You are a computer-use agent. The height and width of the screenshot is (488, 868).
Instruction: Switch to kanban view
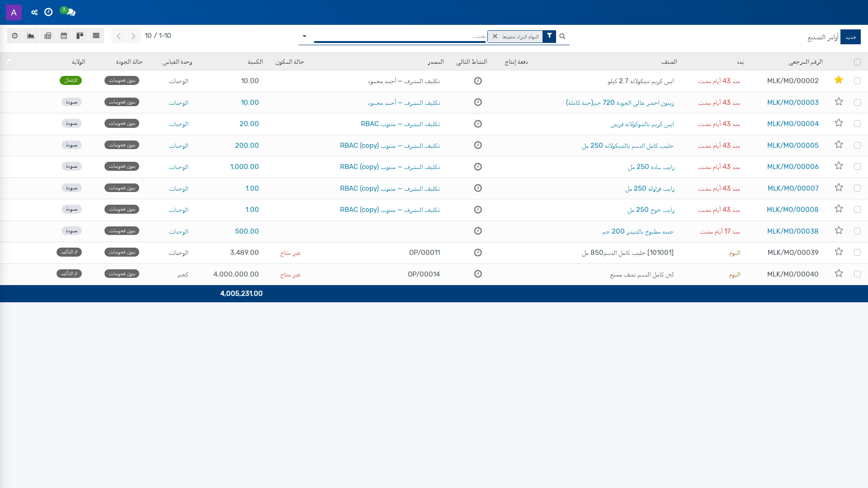click(x=80, y=36)
